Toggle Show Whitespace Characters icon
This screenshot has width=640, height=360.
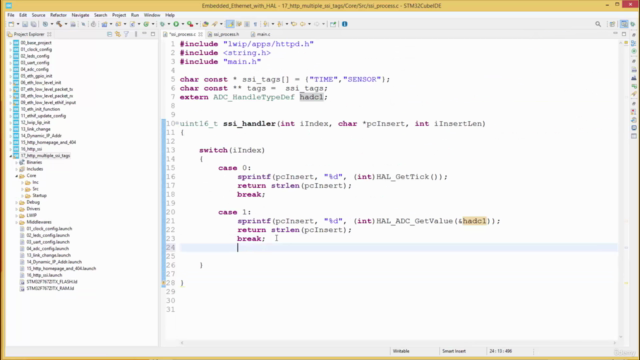(x=256, y=24)
